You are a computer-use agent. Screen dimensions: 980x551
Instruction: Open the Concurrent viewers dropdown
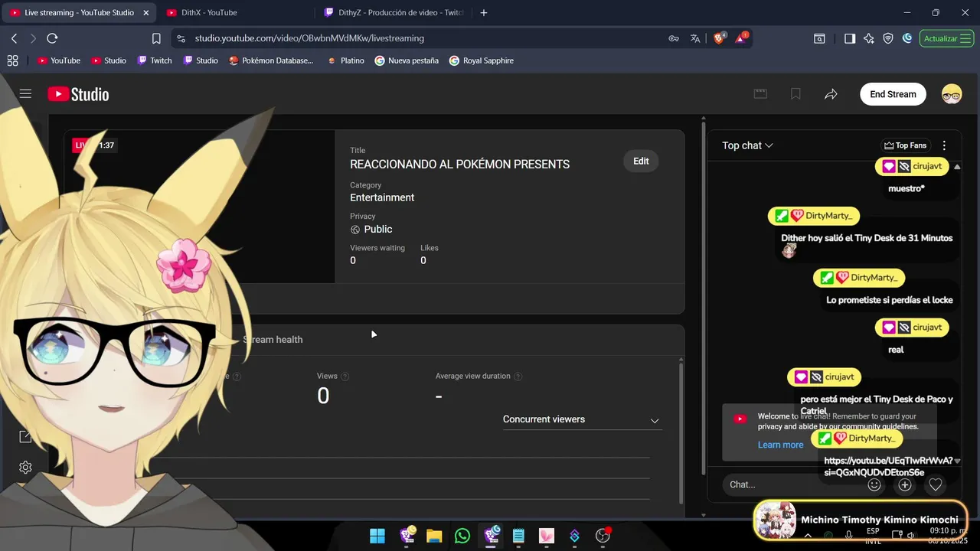582,419
